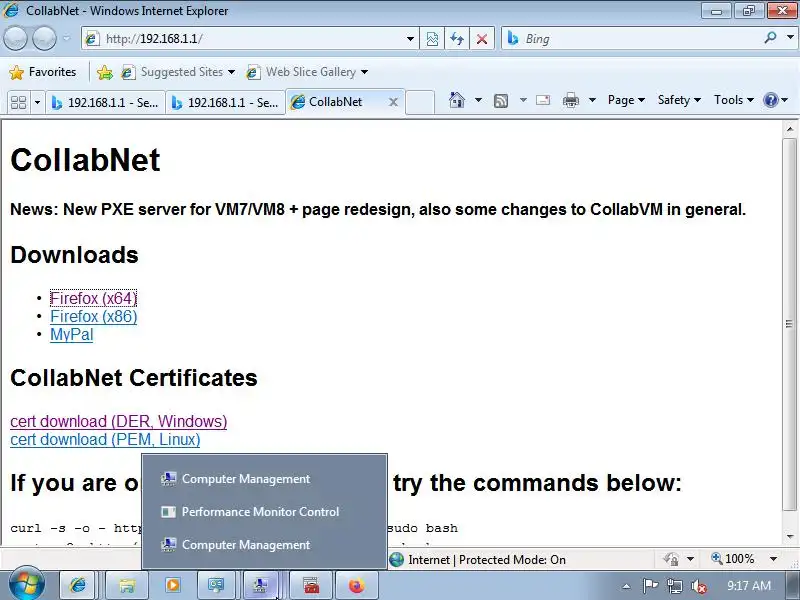Screen dimensions: 800x600
Task: Click the RSS Feeds icon
Action: click(501, 101)
